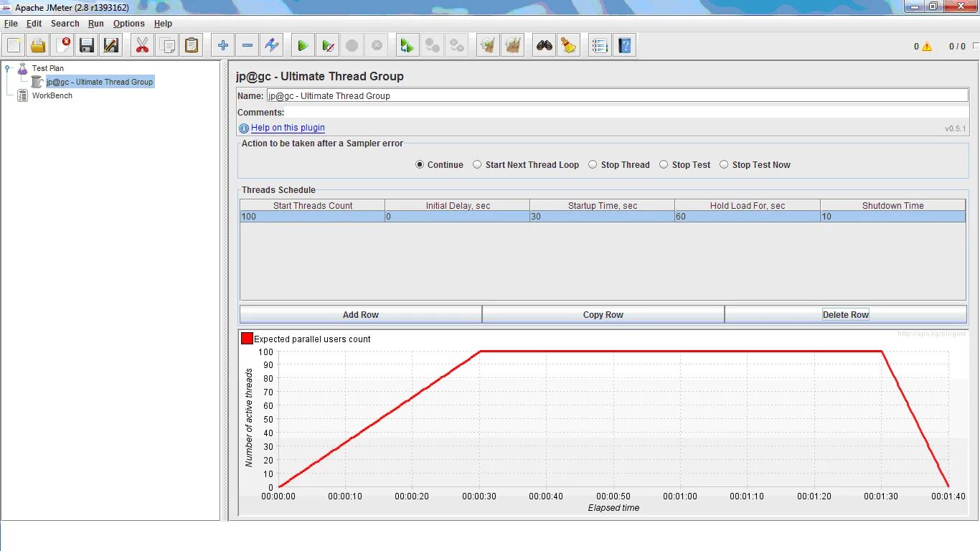Viewport: 980px width, 551px height.
Task: Select the Stop Test Now option
Action: coord(724,164)
